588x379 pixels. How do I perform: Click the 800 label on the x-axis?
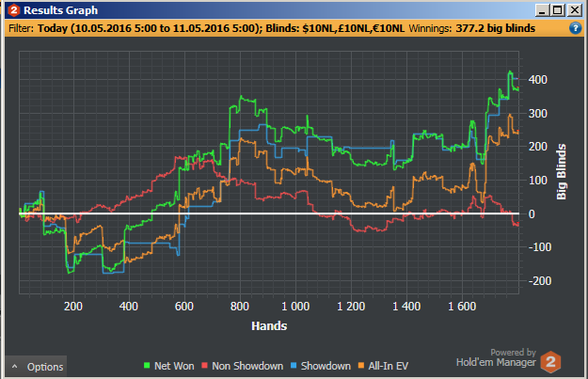[240, 307]
